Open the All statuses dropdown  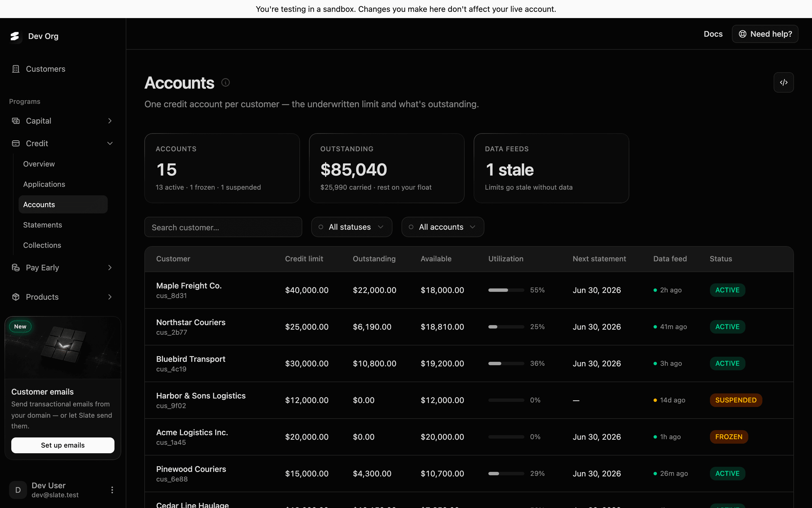352,227
